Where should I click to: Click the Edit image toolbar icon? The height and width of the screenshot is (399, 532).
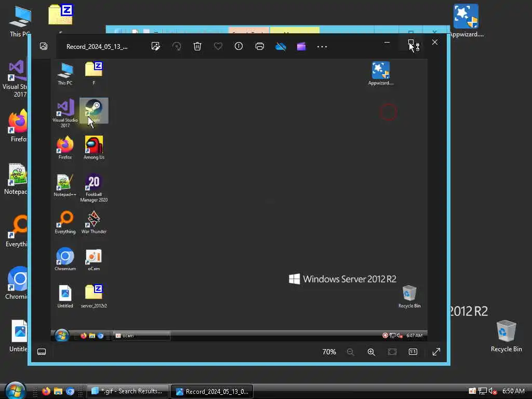(156, 46)
